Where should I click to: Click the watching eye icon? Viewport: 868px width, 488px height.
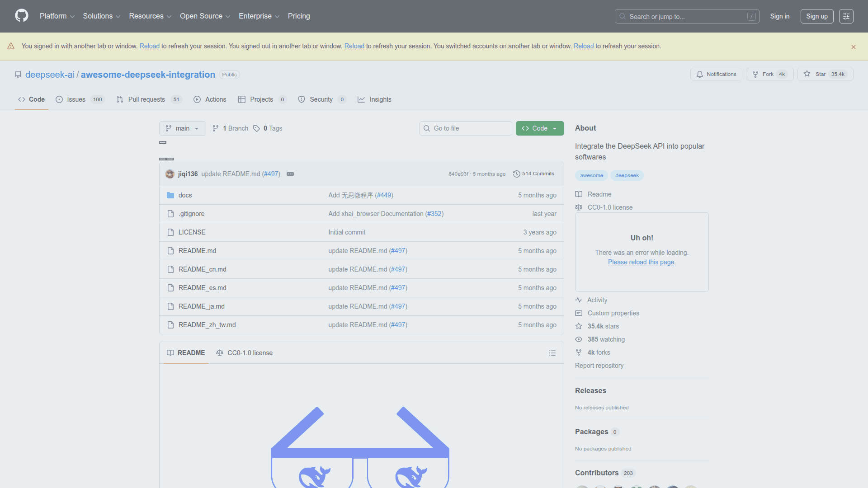[579, 339]
